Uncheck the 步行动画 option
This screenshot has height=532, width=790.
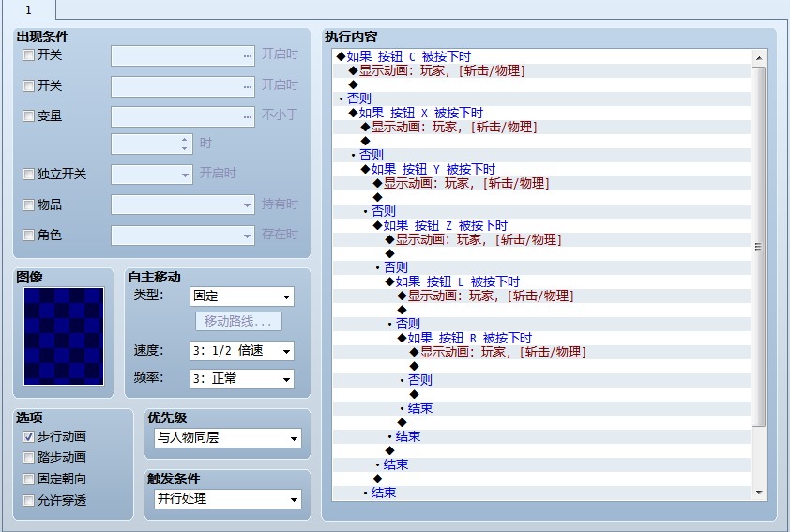pos(29,437)
